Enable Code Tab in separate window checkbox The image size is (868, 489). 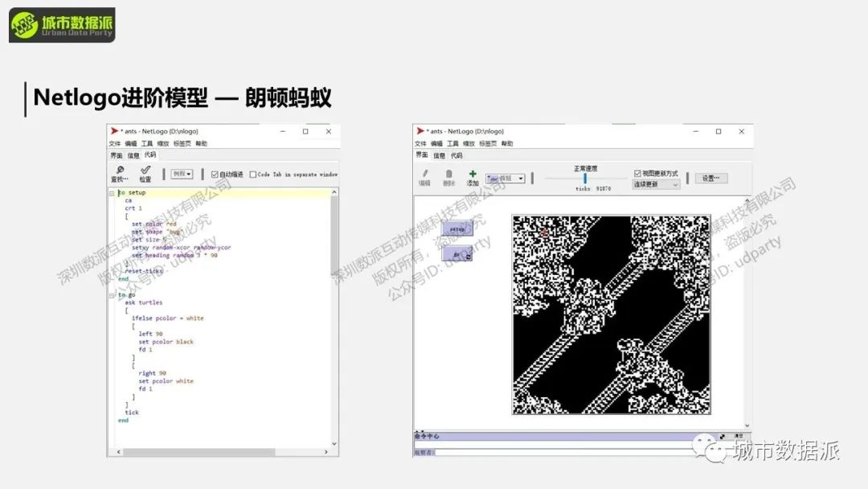[253, 175]
